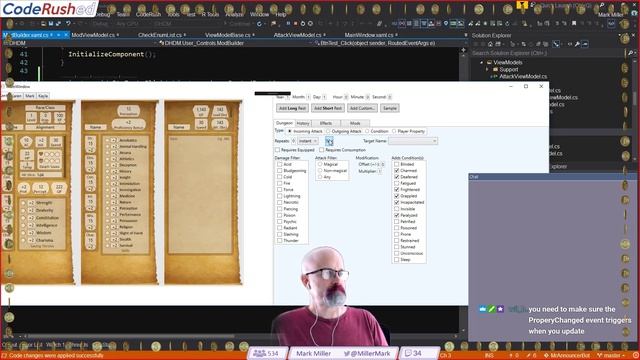Select the Any attack filter
Viewport: 640px width, 360px height.
pos(320,177)
